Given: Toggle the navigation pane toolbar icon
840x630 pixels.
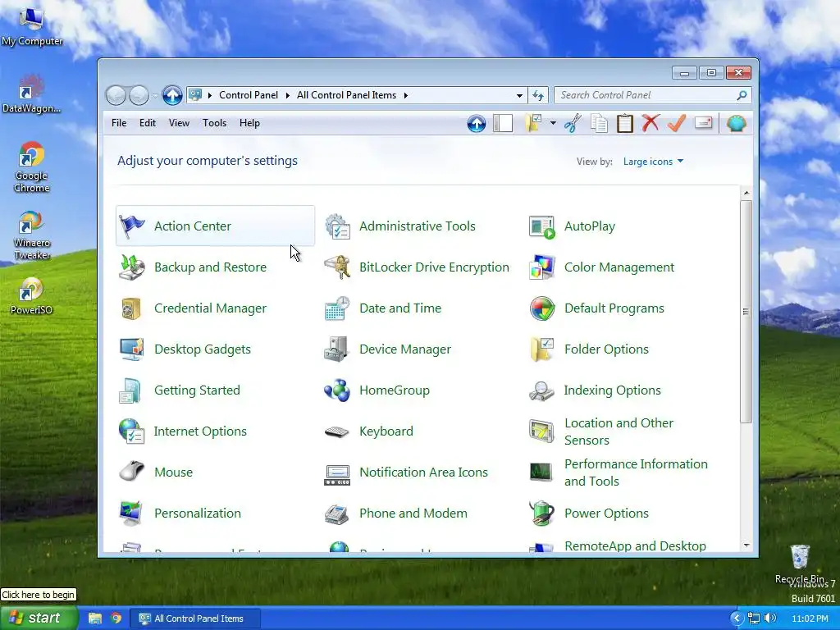Looking at the screenshot, I should pyautogui.click(x=503, y=123).
